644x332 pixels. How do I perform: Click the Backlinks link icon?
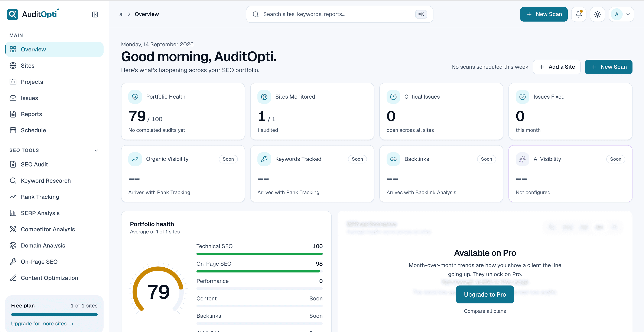[393, 159]
